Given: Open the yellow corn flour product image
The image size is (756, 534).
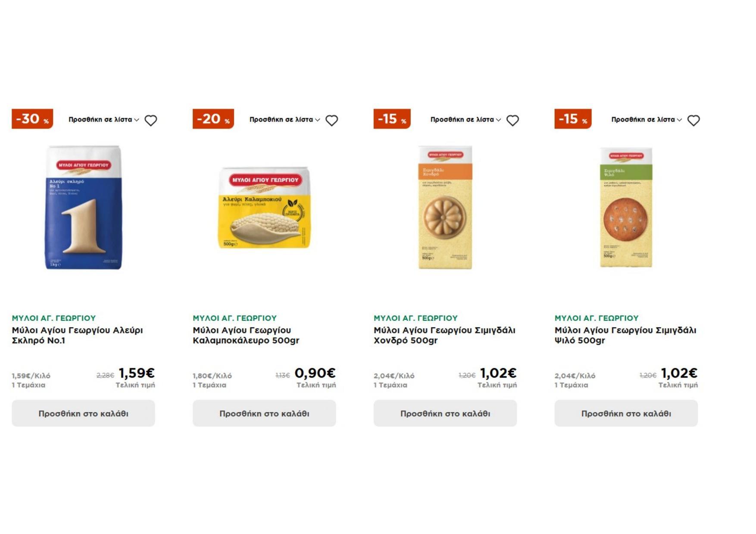Looking at the screenshot, I should coord(264,208).
